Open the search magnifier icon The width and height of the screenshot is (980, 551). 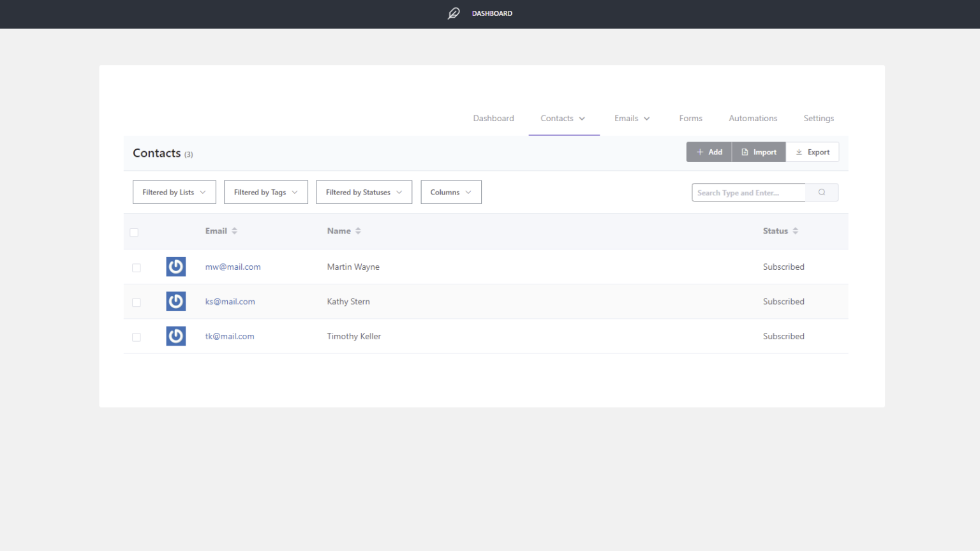click(x=822, y=192)
